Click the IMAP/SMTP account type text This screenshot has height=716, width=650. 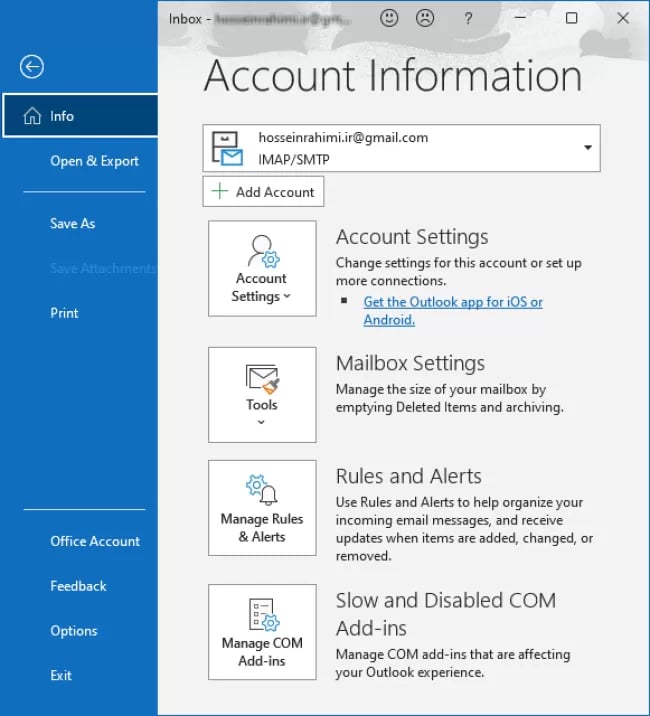pos(294,159)
